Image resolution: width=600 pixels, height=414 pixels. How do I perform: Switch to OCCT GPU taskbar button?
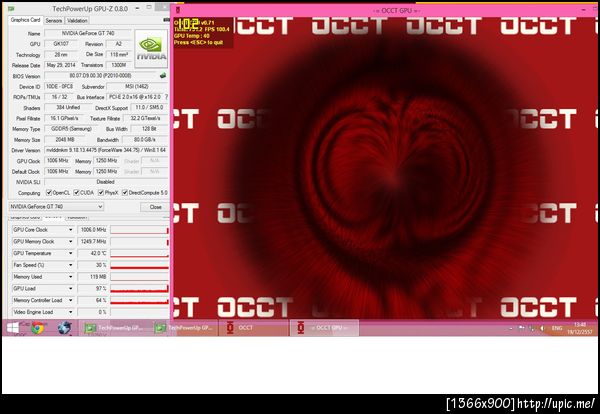[x=324, y=328]
